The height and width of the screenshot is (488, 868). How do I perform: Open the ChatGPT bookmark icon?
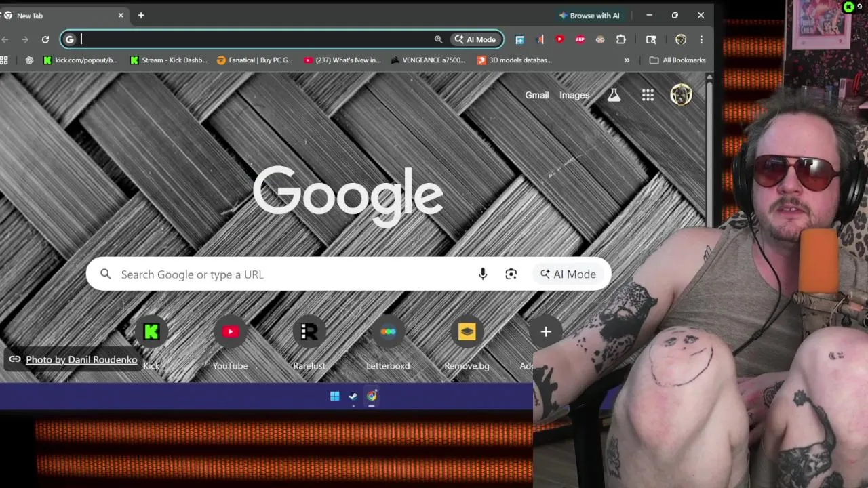coord(29,60)
